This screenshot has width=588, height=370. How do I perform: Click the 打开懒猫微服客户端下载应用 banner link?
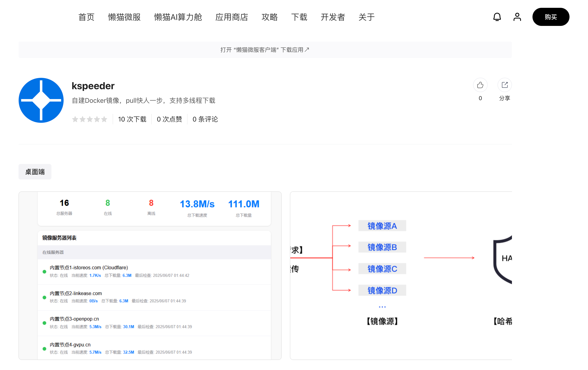(x=265, y=50)
